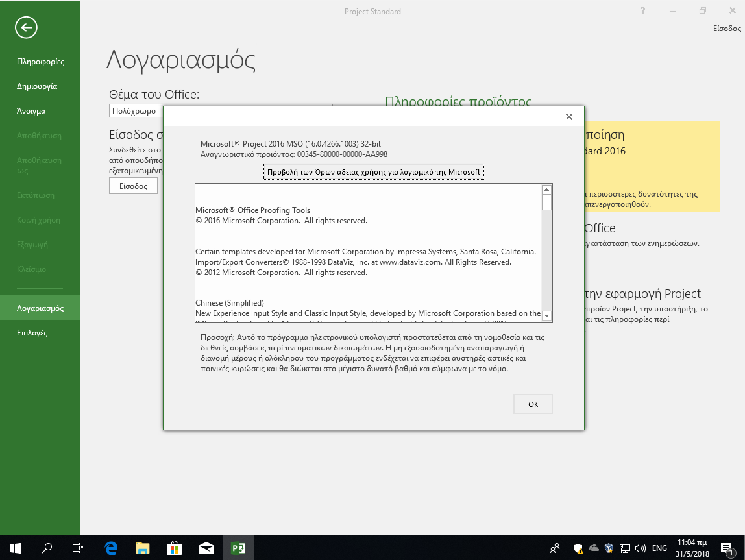This screenshot has width=745, height=560.
Task: Open the network tray icon
Action: pyautogui.click(x=625, y=548)
